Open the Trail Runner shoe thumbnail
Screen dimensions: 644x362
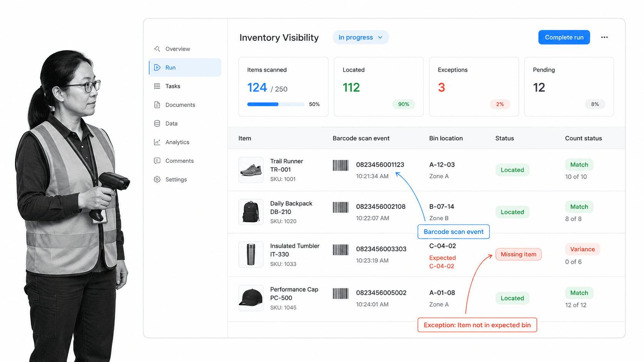click(x=251, y=170)
